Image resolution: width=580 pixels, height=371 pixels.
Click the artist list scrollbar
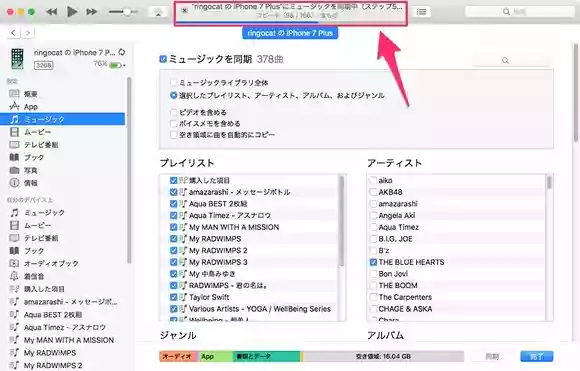[549, 183]
